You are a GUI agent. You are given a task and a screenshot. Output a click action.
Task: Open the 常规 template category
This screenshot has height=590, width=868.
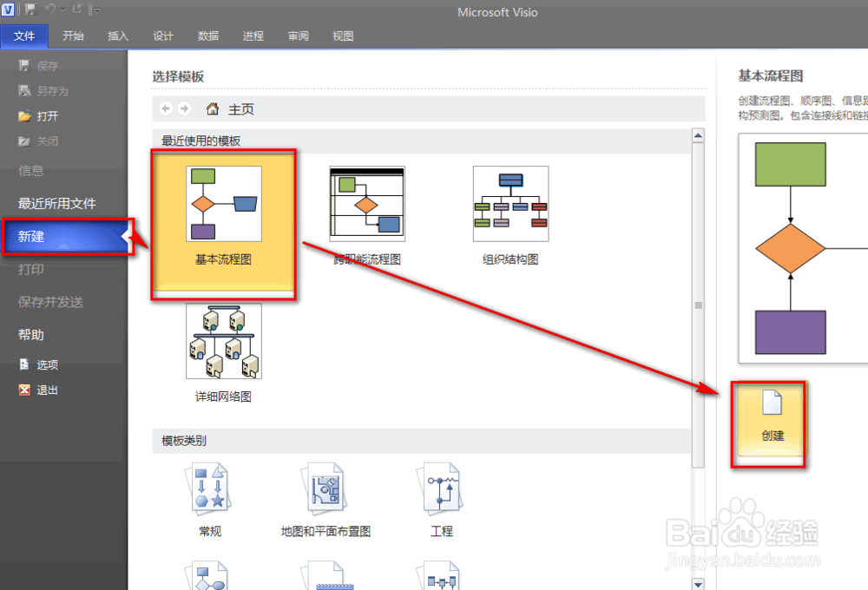(208, 488)
